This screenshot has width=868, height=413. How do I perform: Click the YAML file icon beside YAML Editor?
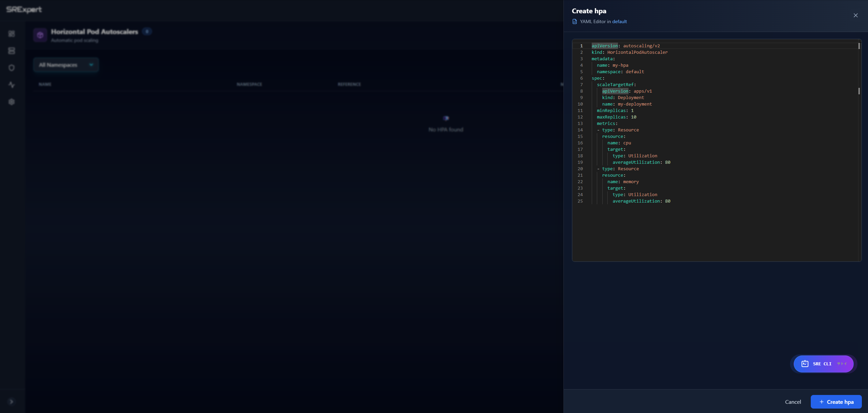coord(575,21)
